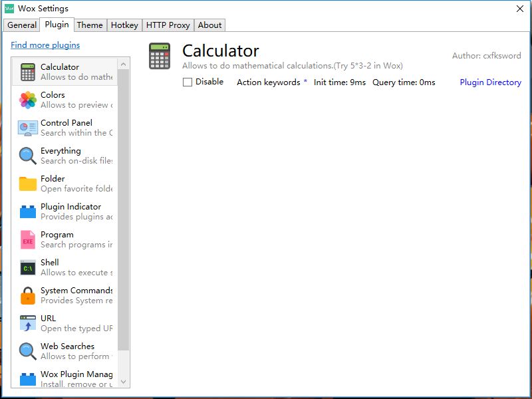
Task: Open the Hotkey tab
Action: [124, 25]
